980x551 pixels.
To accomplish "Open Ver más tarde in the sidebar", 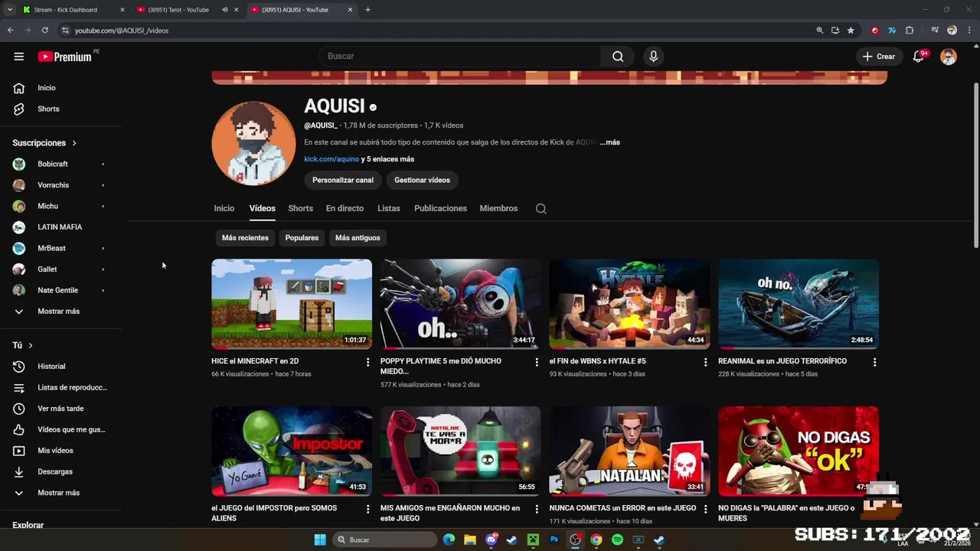I will click(x=61, y=409).
